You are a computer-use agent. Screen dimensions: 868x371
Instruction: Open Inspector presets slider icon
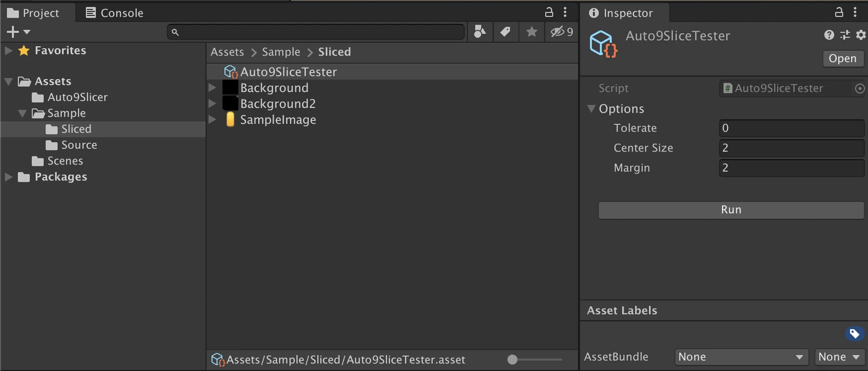tap(845, 35)
